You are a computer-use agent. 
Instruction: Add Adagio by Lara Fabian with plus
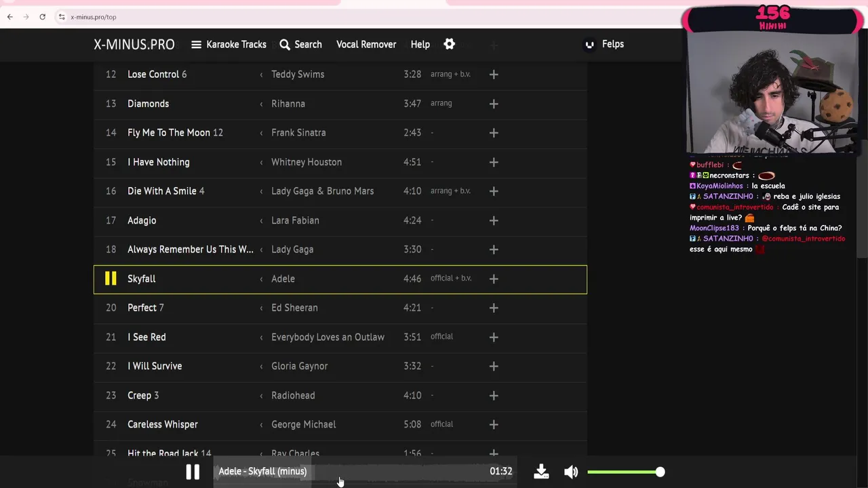click(x=494, y=220)
